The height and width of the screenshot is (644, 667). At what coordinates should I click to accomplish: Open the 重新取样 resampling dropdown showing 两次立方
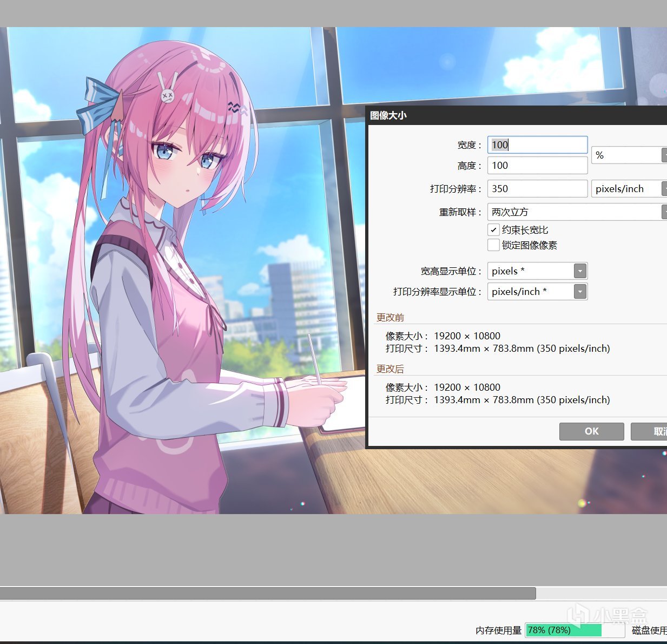[577, 212]
